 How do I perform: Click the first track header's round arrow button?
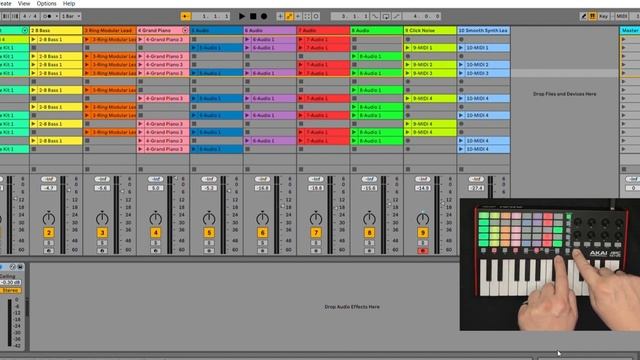coord(25,30)
